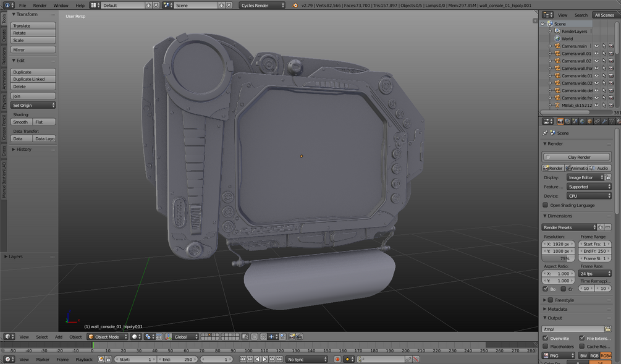The width and height of the screenshot is (621, 364).
Task: Toggle the 3D manipulator axes icon
Action: point(168,337)
